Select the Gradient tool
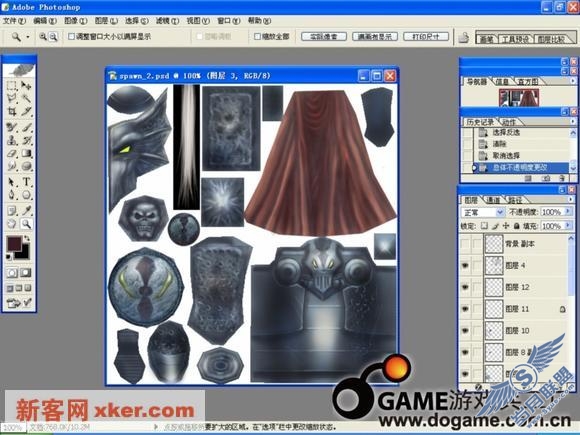Screen dimensions: 580x435 [26, 153]
